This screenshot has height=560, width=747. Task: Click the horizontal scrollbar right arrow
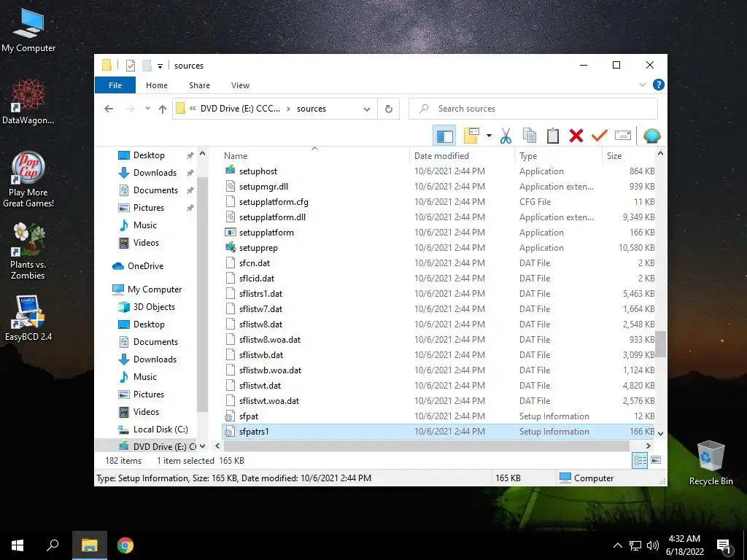(x=648, y=446)
